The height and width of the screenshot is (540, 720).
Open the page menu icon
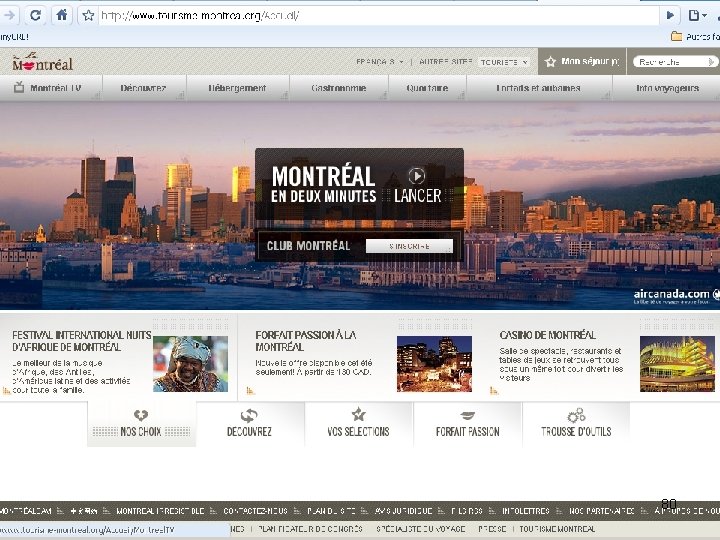697,16
